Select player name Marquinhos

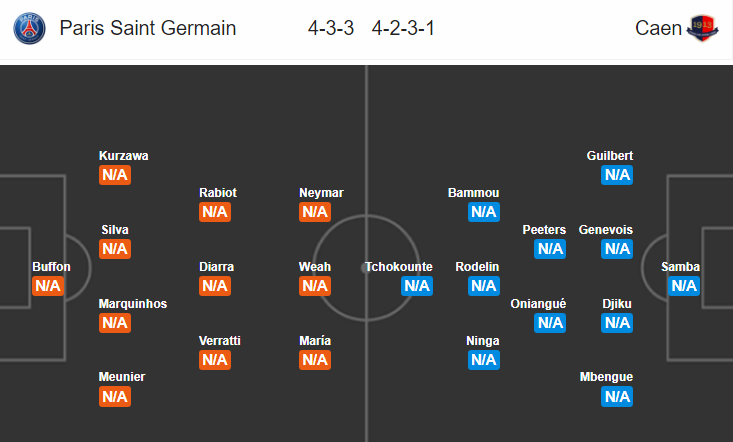[x=133, y=304]
